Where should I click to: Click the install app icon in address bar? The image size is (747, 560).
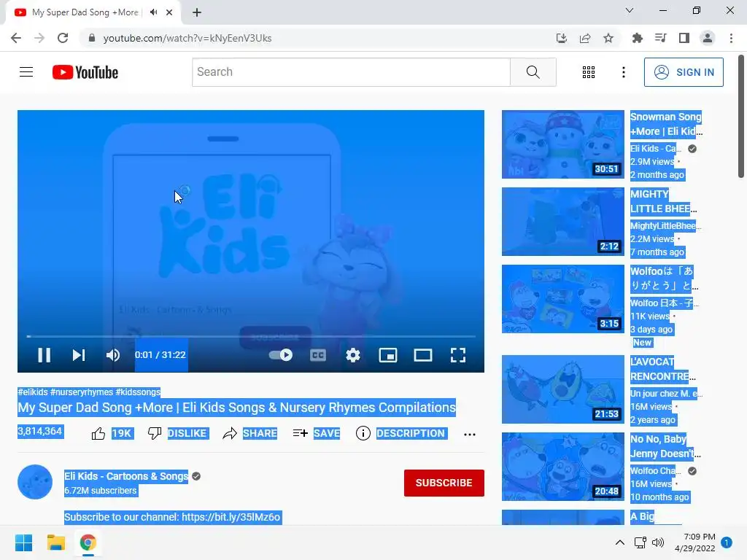point(562,38)
